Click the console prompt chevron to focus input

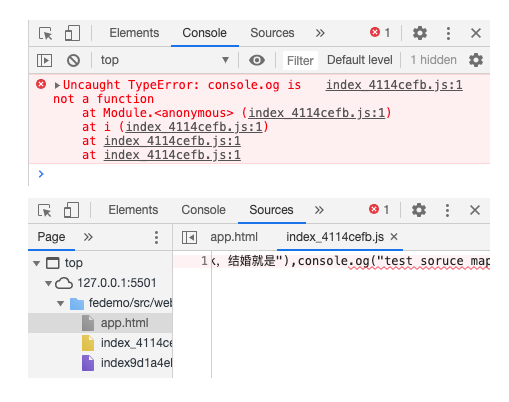41,174
